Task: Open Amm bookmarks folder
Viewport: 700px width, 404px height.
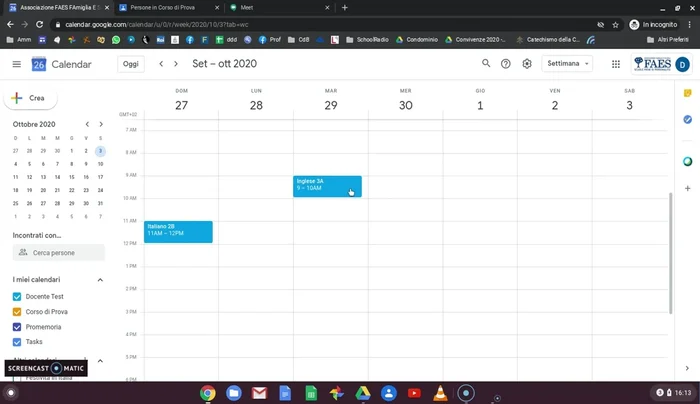Action: [x=19, y=40]
